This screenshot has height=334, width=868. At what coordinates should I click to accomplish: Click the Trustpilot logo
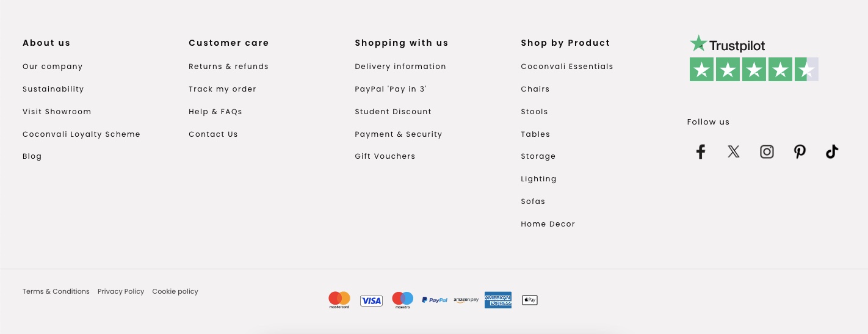click(727, 44)
